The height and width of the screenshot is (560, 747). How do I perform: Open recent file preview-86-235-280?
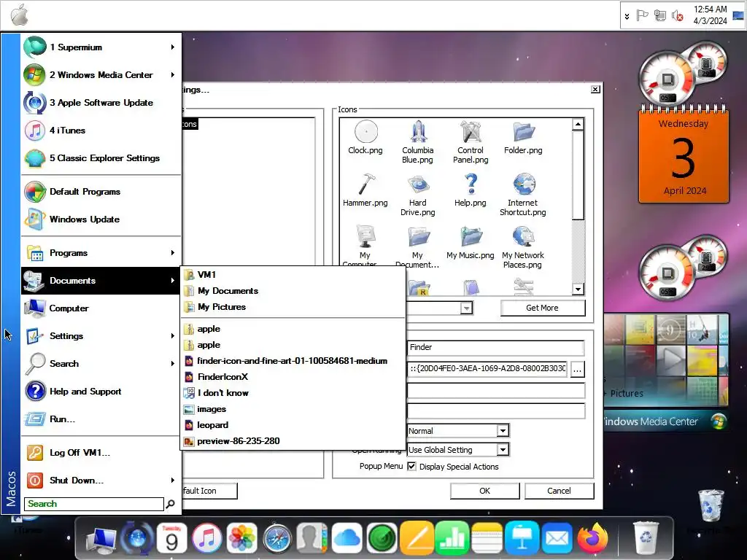point(293,441)
